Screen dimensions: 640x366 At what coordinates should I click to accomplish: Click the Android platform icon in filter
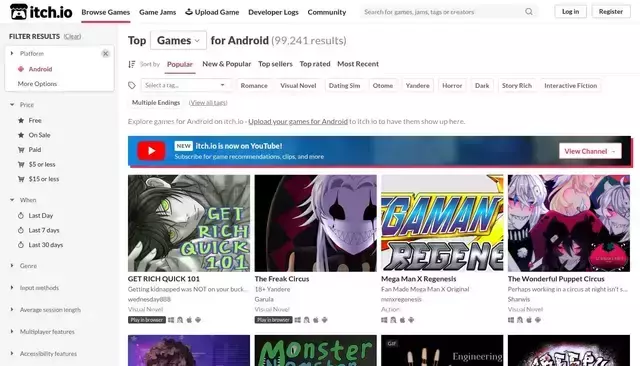[21, 69]
